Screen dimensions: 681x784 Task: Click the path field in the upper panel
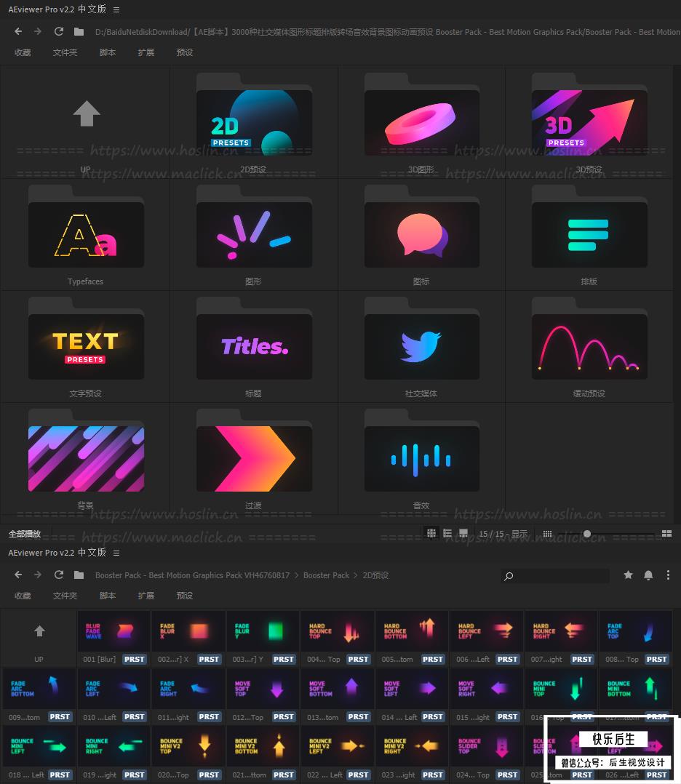[x=387, y=32]
